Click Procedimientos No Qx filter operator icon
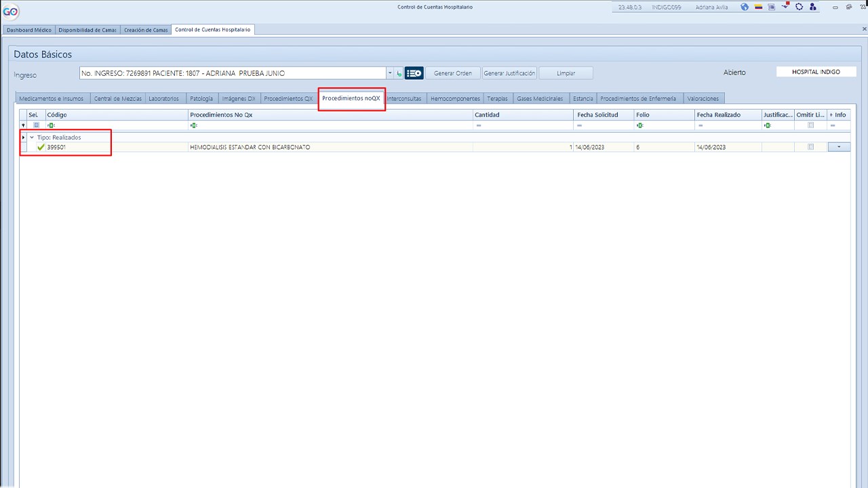 [x=193, y=125]
